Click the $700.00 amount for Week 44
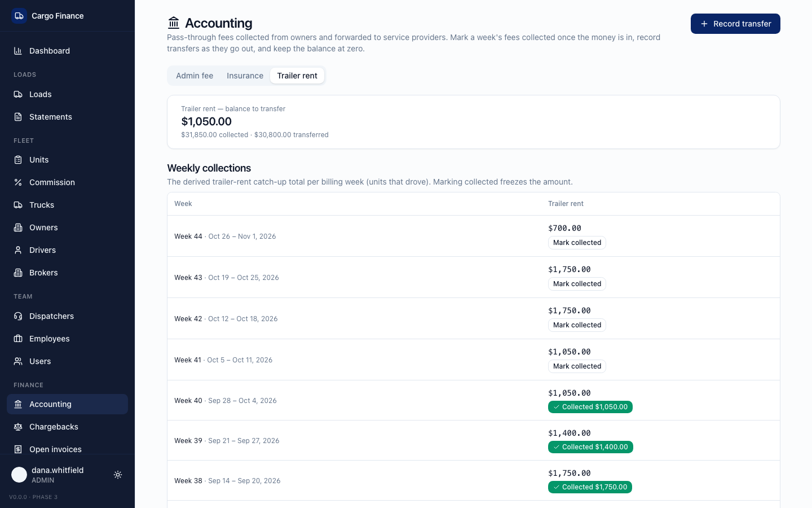812x508 pixels. pyautogui.click(x=564, y=228)
